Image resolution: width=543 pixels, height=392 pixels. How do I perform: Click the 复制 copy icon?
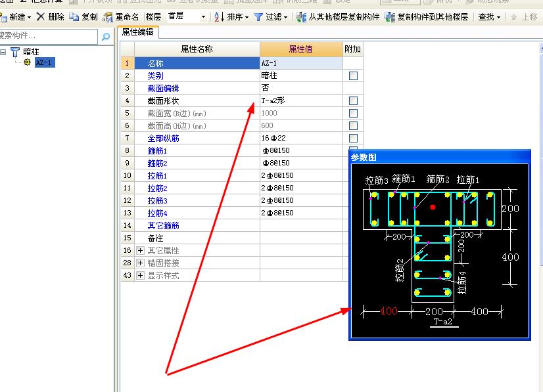point(74,16)
